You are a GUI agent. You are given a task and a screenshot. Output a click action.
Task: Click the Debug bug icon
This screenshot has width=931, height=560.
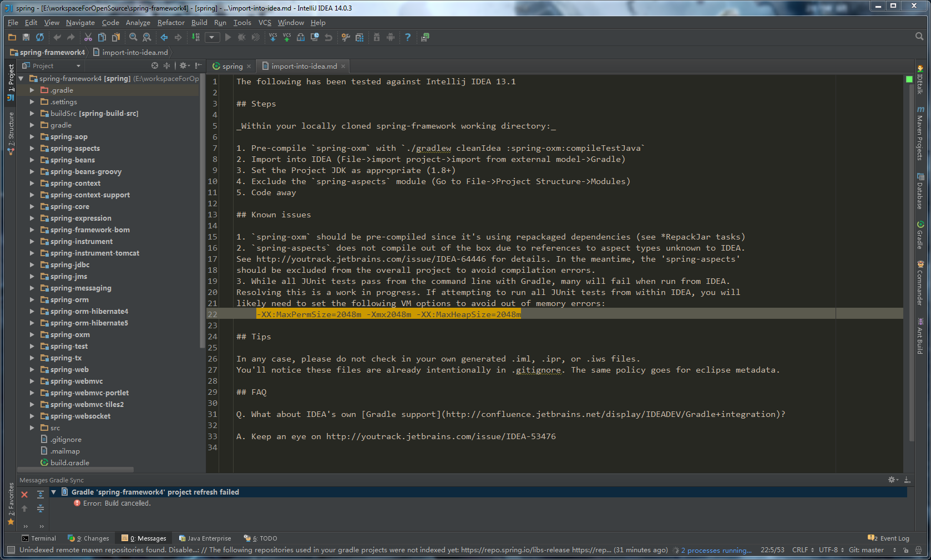click(242, 37)
